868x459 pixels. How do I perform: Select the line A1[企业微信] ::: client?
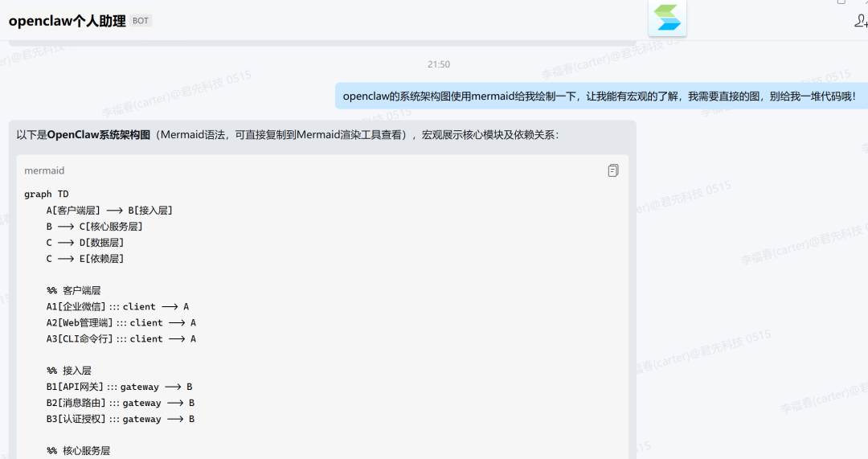pos(118,307)
